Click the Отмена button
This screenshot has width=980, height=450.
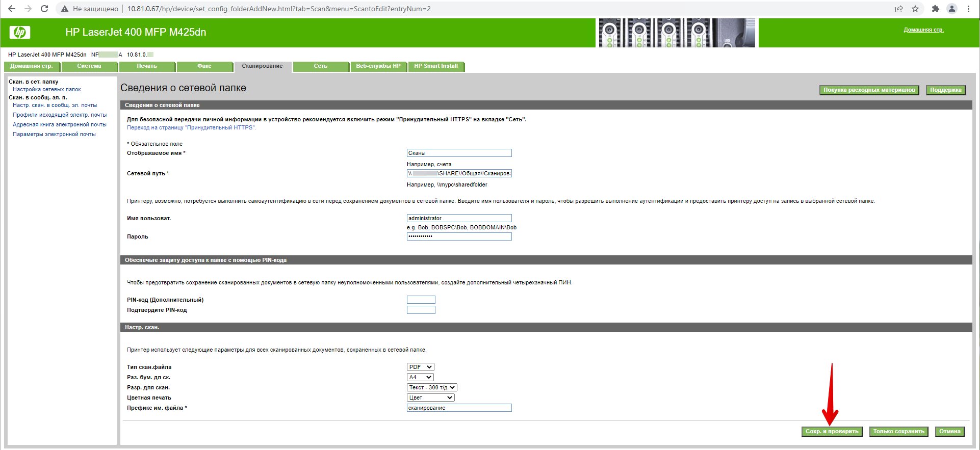coord(950,432)
